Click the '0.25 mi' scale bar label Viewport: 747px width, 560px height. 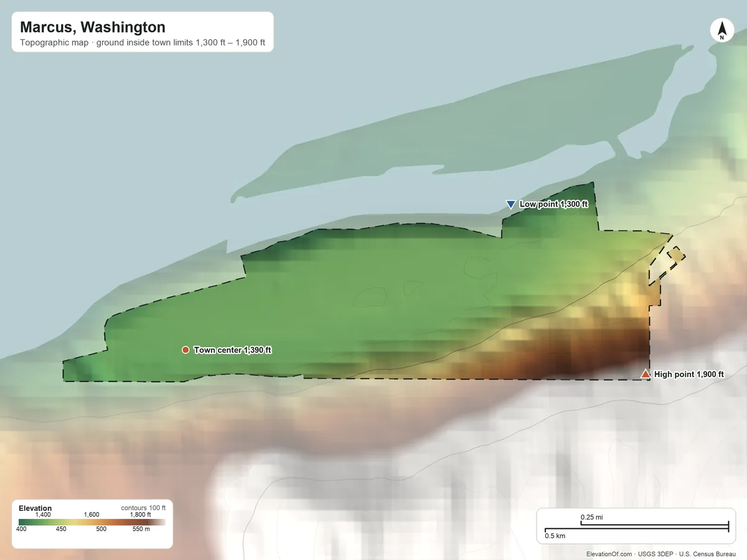592,517
